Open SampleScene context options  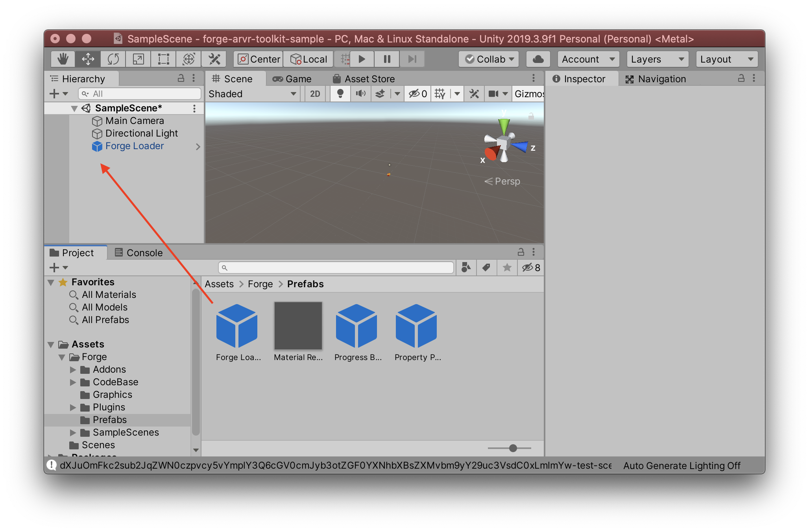coord(194,108)
